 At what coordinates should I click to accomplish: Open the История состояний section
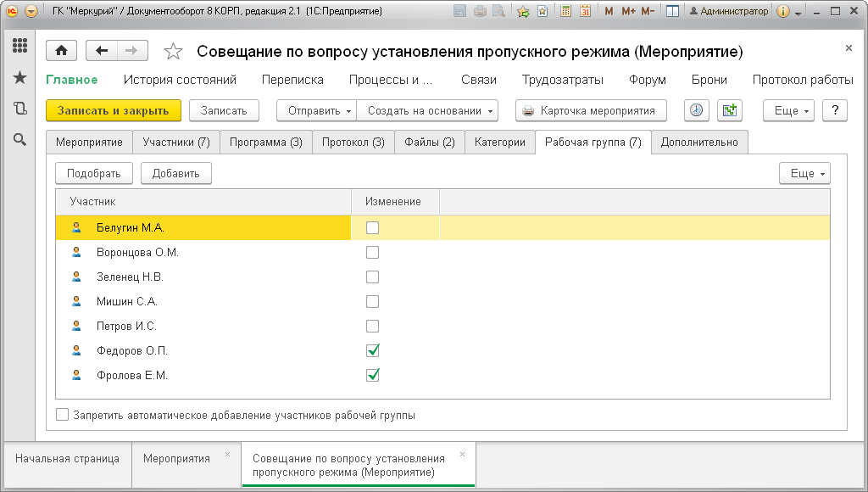coord(180,80)
